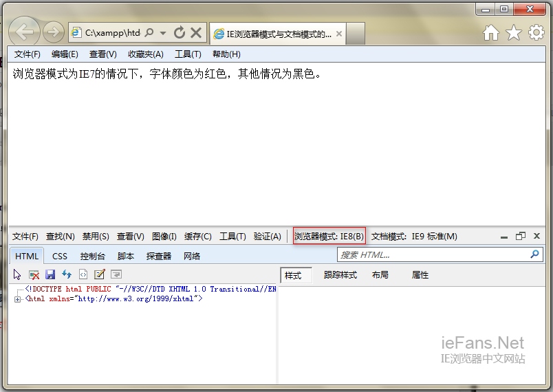Open developer tools 图像(I) menu
Image resolution: width=553 pixels, height=392 pixels.
[x=164, y=236]
